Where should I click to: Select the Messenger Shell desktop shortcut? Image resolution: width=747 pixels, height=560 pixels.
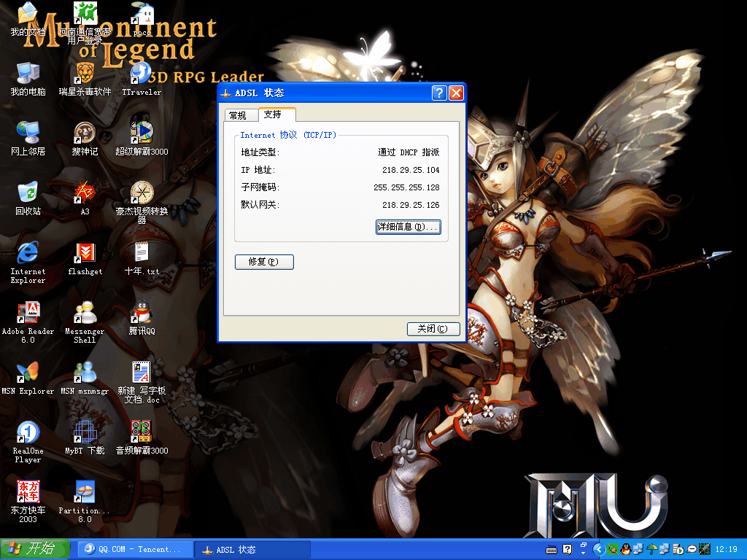point(85,323)
